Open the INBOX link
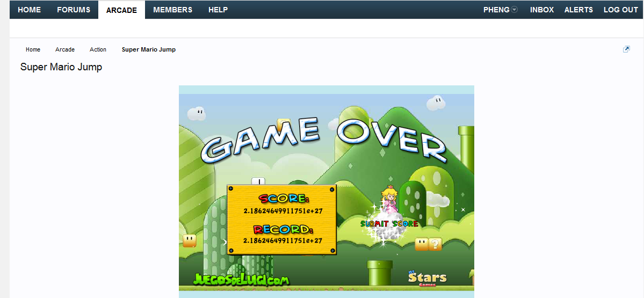Viewport: 644px width, 298px height. 542,10
